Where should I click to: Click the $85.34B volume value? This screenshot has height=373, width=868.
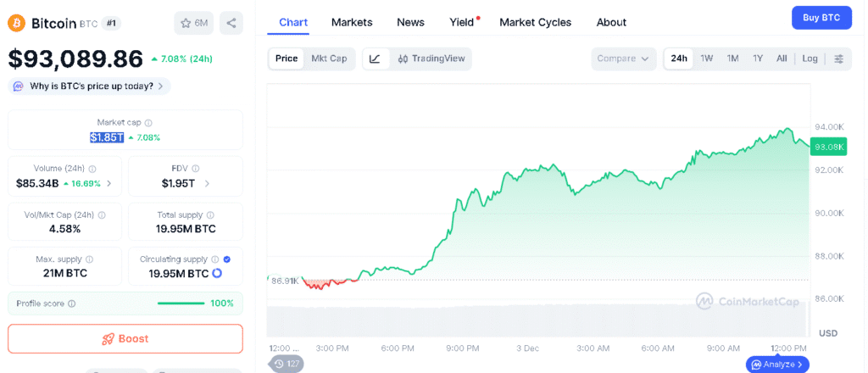[x=38, y=184]
